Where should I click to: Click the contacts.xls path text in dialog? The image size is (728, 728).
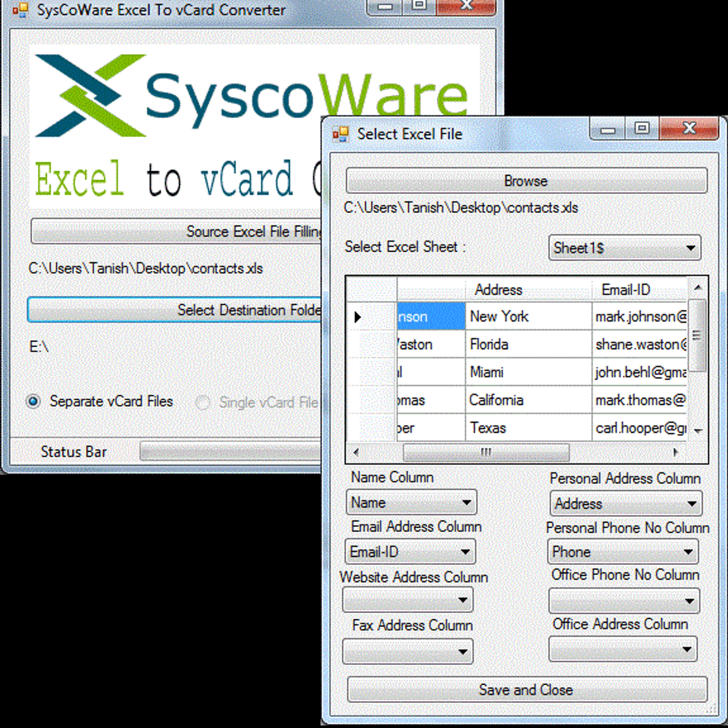tap(461, 207)
